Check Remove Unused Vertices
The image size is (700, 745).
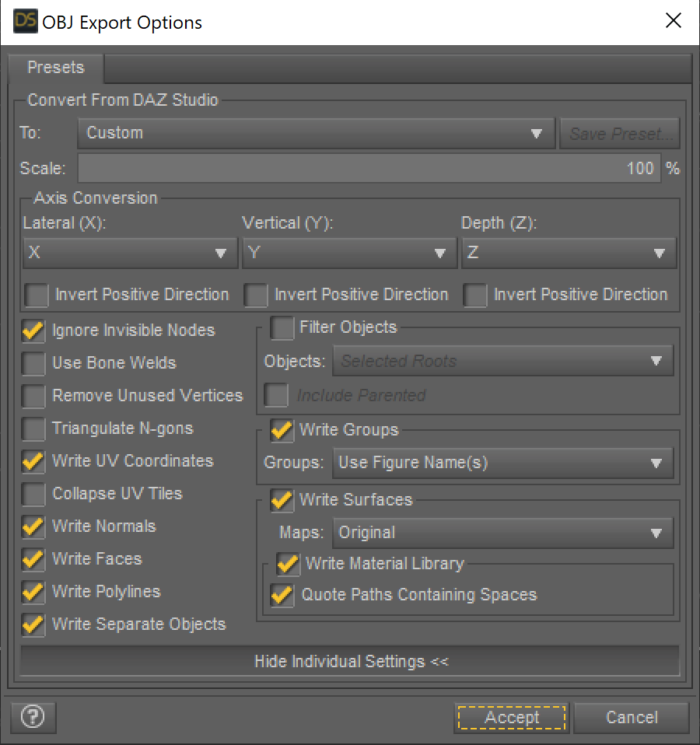click(33, 397)
